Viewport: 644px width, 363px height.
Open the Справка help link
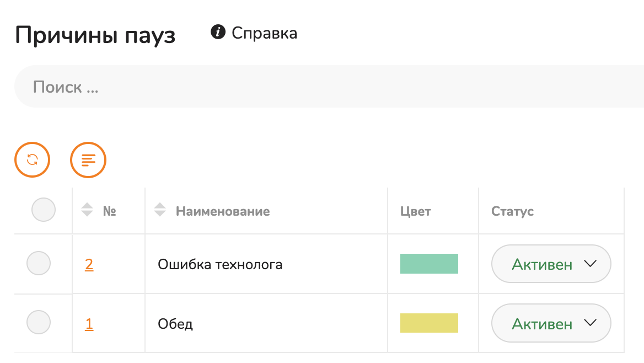264,33
